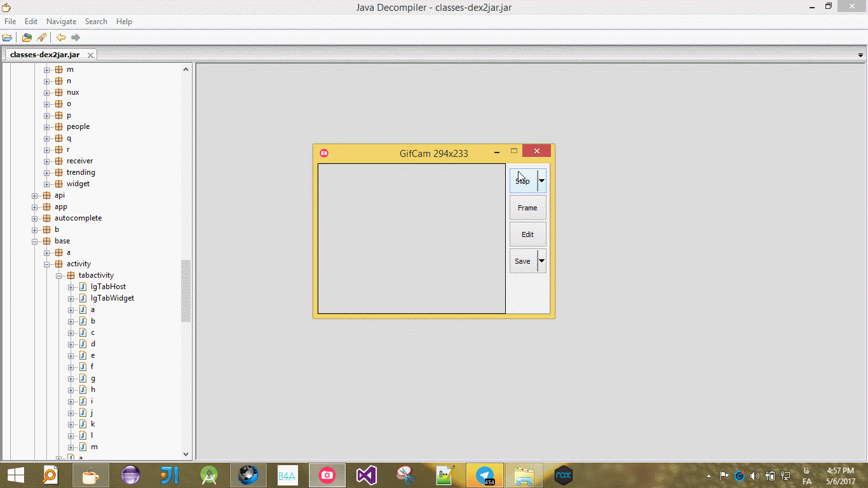Go back with the left arrow icon
Image resolution: width=868 pixels, height=488 pixels.
coord(61,37)
